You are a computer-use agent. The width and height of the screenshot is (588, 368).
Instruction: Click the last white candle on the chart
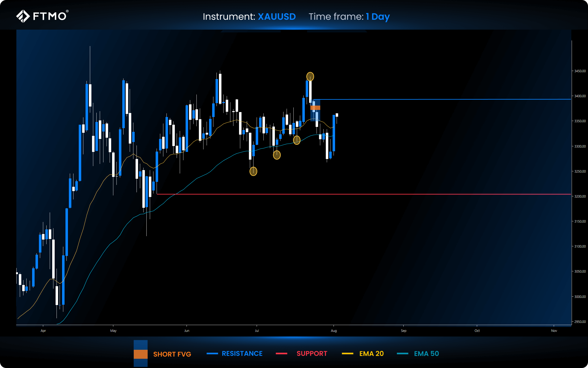(x=337, y=115)
